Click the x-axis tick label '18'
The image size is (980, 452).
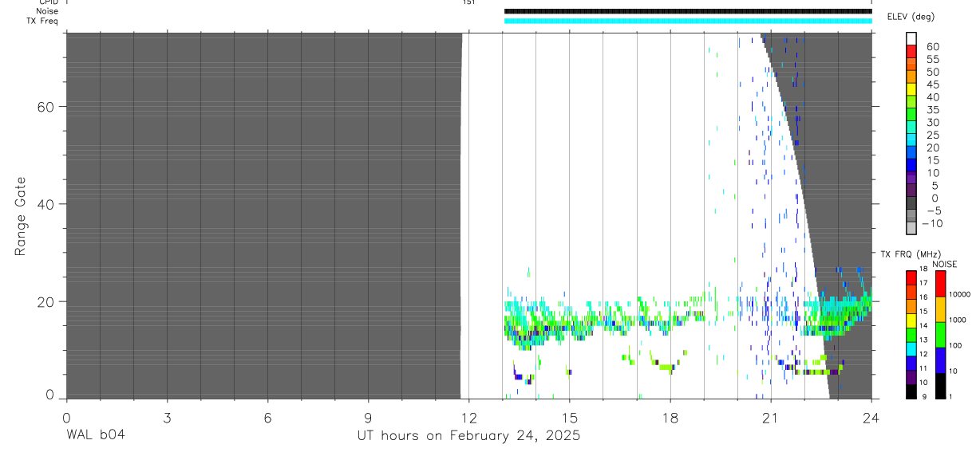(x=670, y=417)
